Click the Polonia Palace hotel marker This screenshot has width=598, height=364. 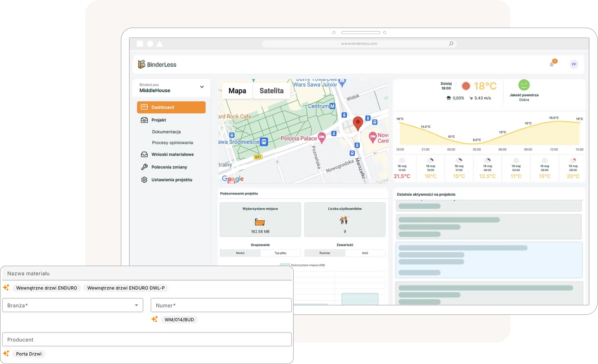(x=322, y=138)
